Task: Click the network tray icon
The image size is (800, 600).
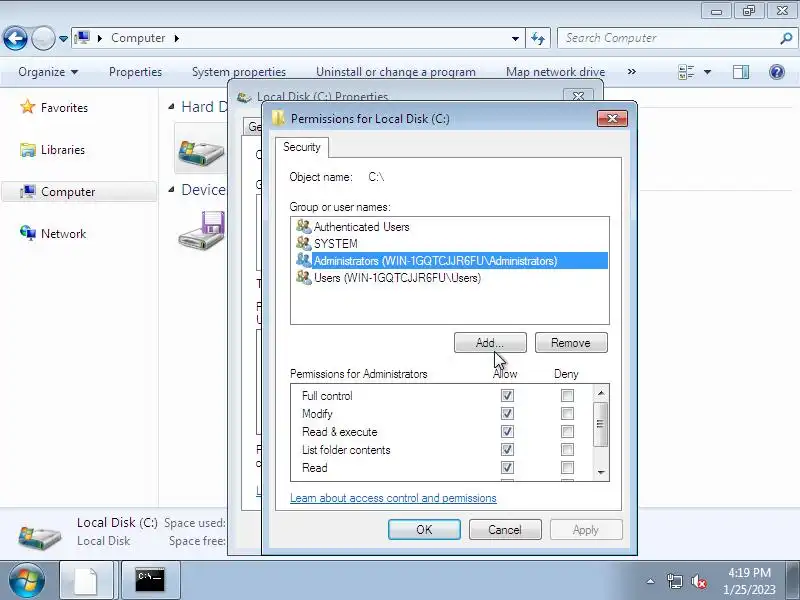Action: coord(674,581)
